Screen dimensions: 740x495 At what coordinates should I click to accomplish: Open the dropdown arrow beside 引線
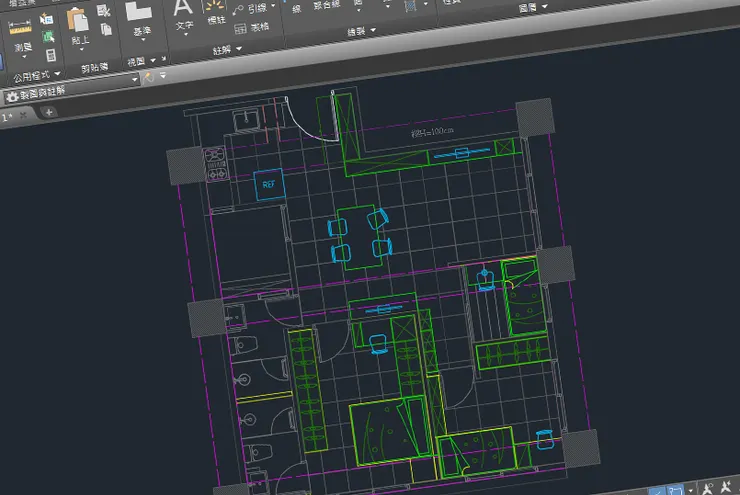[x=273, y=6]
